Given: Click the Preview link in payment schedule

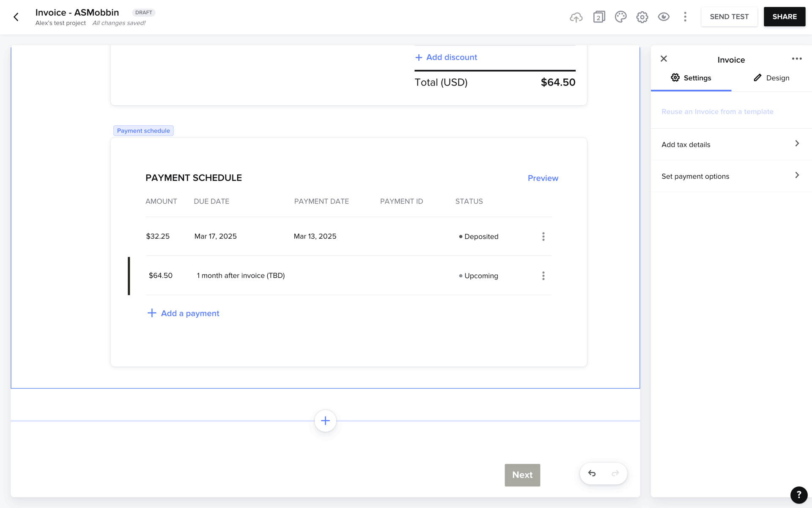Looking at the screenshot, I should [543, 178].
